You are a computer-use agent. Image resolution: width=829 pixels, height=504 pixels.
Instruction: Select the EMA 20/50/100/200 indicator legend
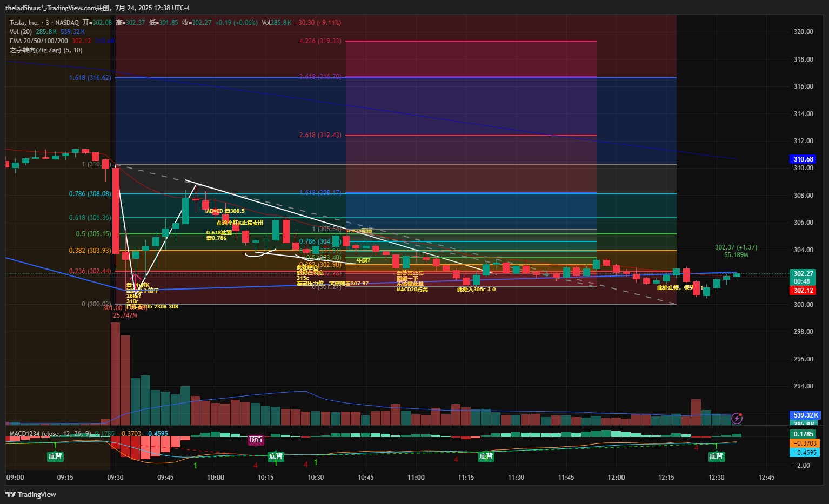point(38,41)
